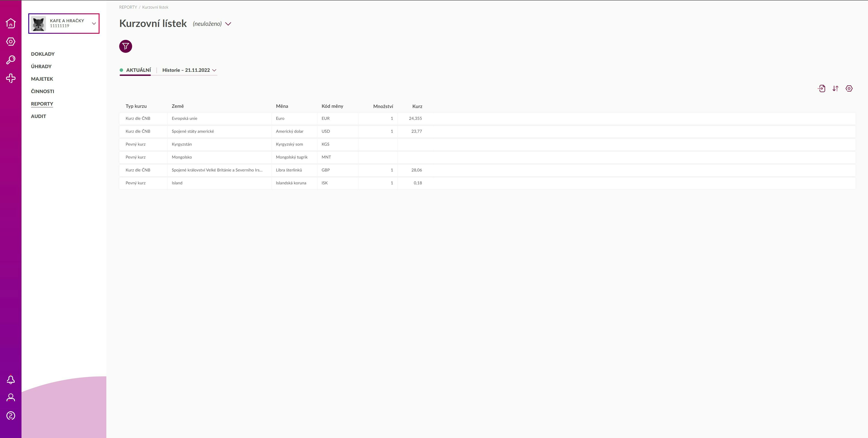Open ČINNOSTI menu item
This screenshot has height=438, width=868.
tap(43, 91)
